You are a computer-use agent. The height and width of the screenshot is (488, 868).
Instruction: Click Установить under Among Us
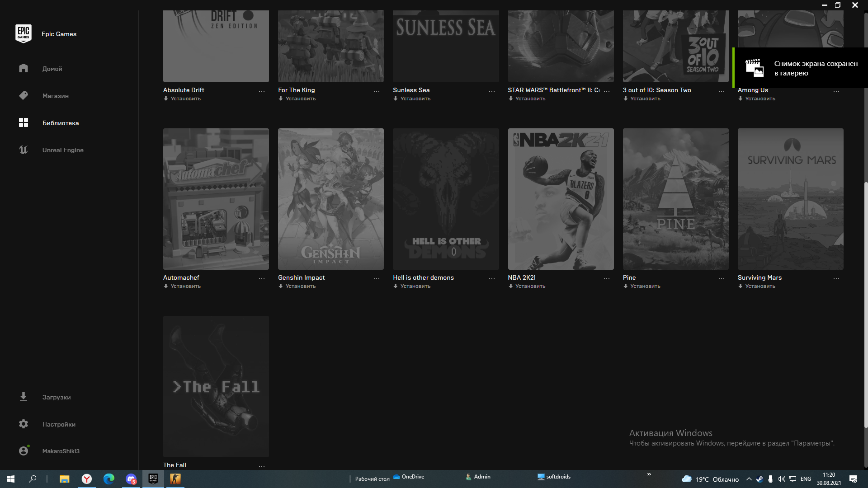pyautogui.click(x=760, y=99)
